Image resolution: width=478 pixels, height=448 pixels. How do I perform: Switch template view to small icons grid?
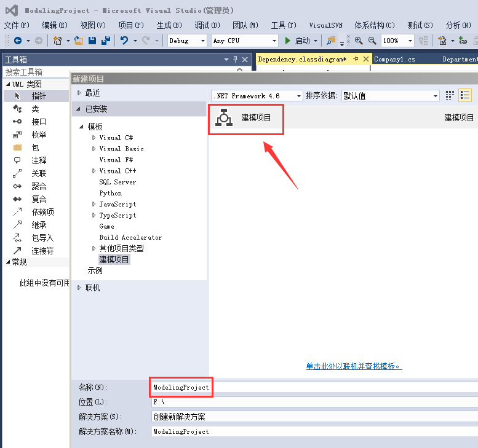(450, 96)
